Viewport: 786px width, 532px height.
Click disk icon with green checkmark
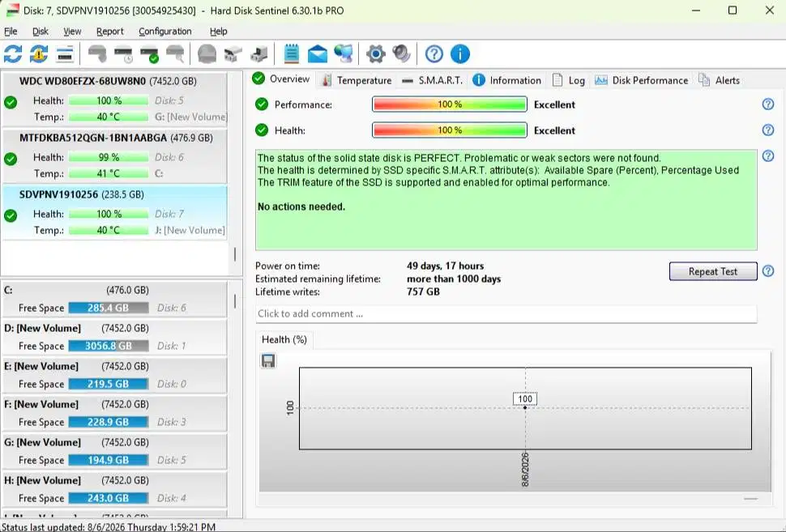coord(149,54)
